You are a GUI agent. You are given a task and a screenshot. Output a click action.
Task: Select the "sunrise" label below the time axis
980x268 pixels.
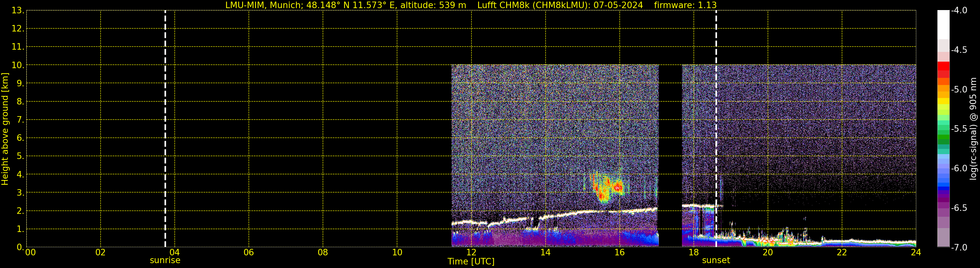[x=165, y=261]
